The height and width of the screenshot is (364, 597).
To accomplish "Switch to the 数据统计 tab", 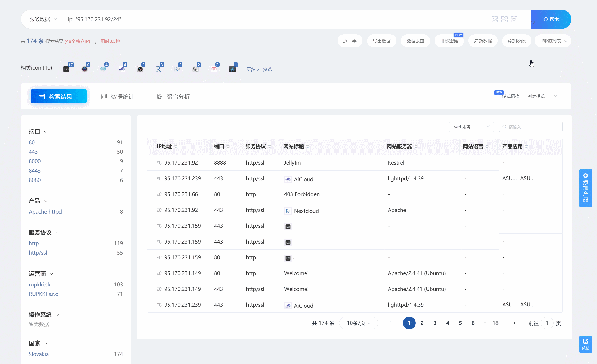I will click(118, 97).
